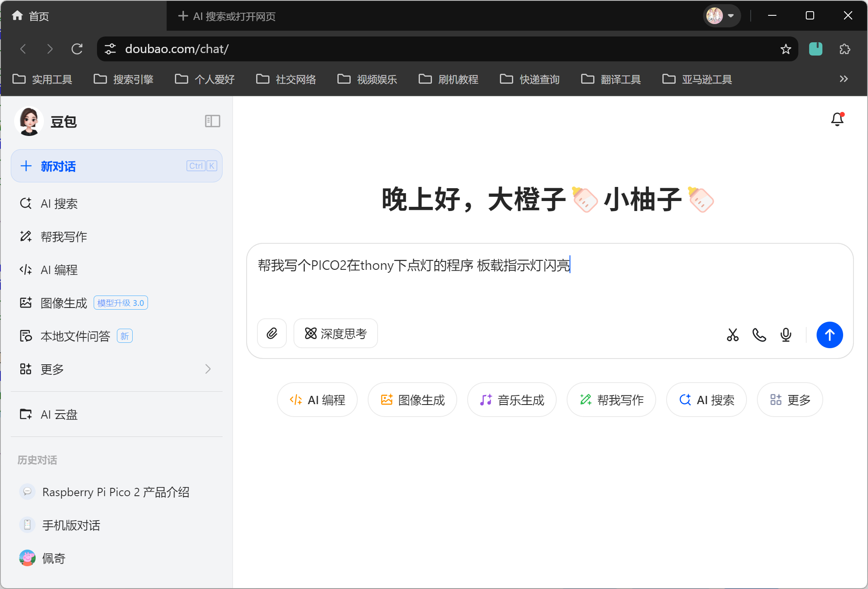Click the site settings icon in address bar
The height and width of the screenshot is (589, 868).
click(x=110, y=49)
